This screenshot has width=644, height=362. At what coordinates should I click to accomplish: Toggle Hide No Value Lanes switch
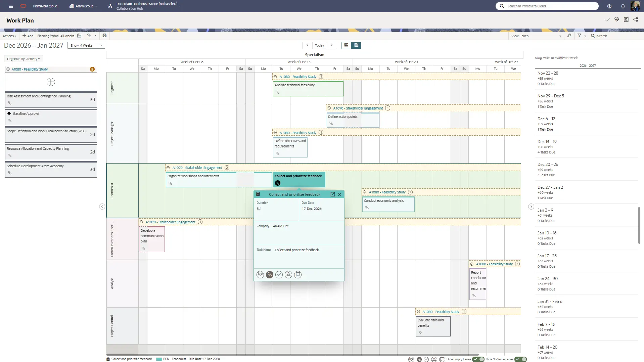(520, 359)
